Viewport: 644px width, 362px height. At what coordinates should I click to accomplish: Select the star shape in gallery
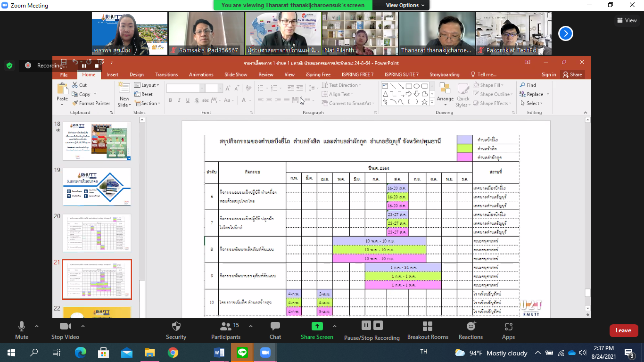click(x=424, y=102)
